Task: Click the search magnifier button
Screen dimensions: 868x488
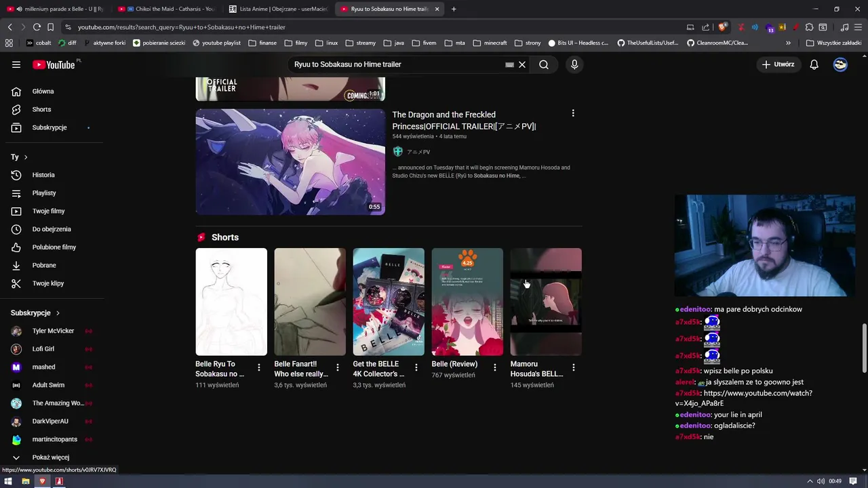Action: click(x=544, y=64)
